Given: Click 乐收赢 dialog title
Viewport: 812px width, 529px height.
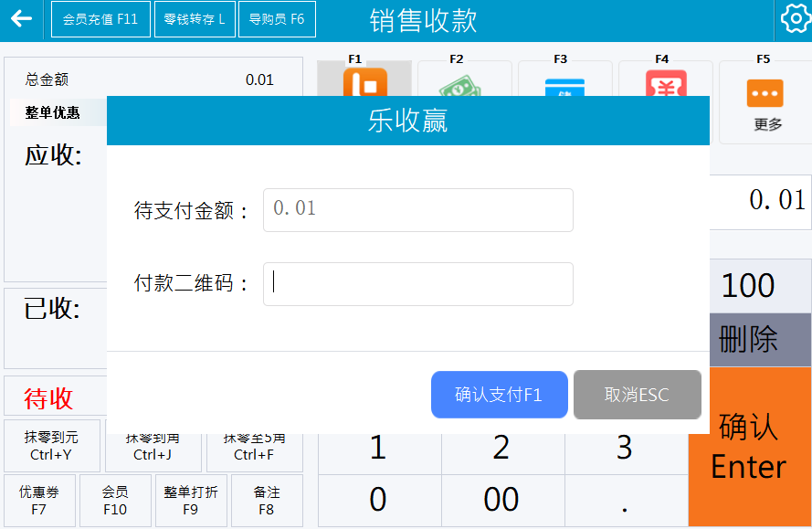Looking at the screenshot, I should click(x=407, y=121).
